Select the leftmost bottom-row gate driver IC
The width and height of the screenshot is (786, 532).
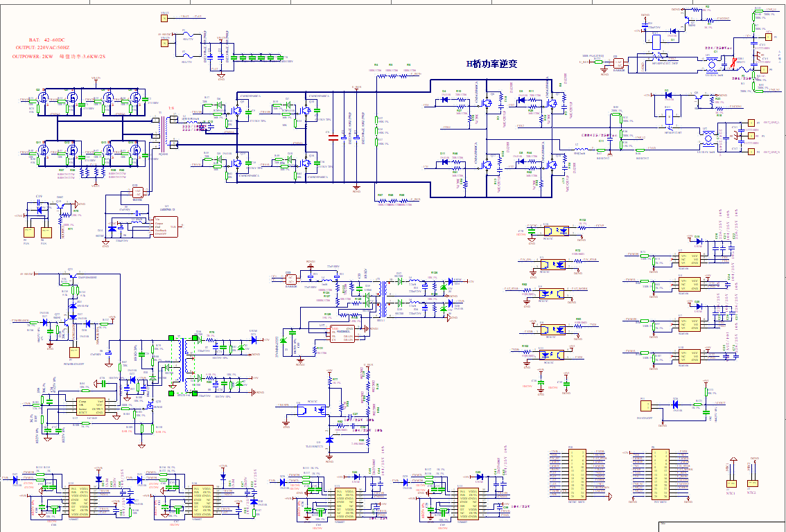(80, 501)
